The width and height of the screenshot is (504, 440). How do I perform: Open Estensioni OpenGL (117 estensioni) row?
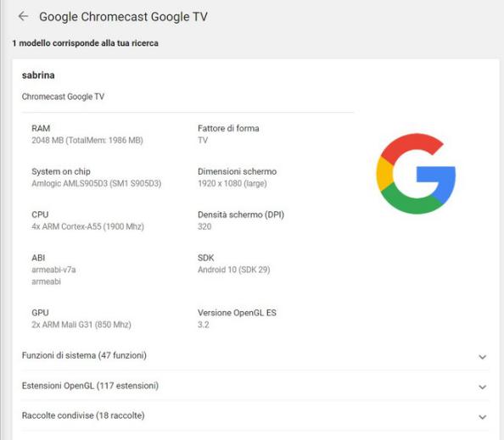[x=255, y=386]
